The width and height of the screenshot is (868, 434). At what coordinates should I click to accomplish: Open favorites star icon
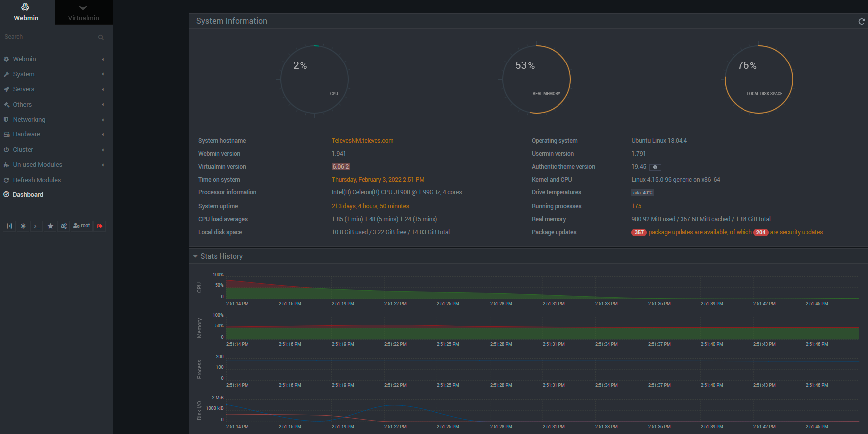pyautogui.click(x=50, y=226)
